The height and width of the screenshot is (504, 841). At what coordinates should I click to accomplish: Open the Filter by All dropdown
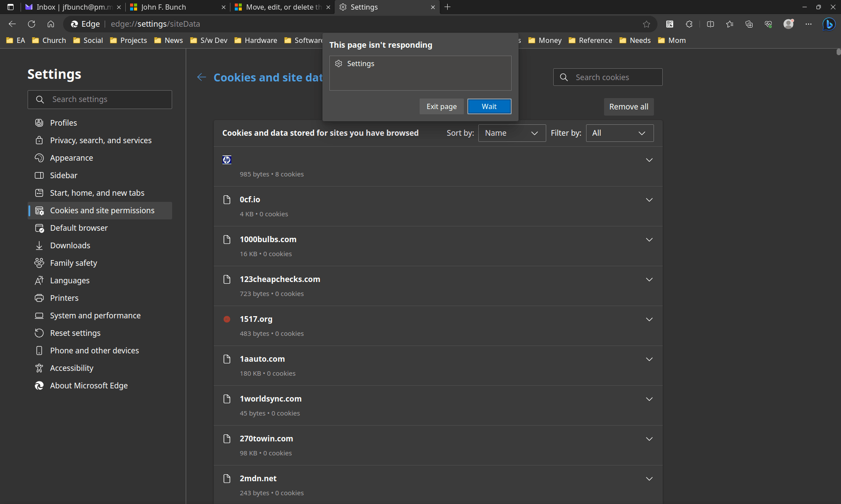pyautogui.click(x=619, y=133)
